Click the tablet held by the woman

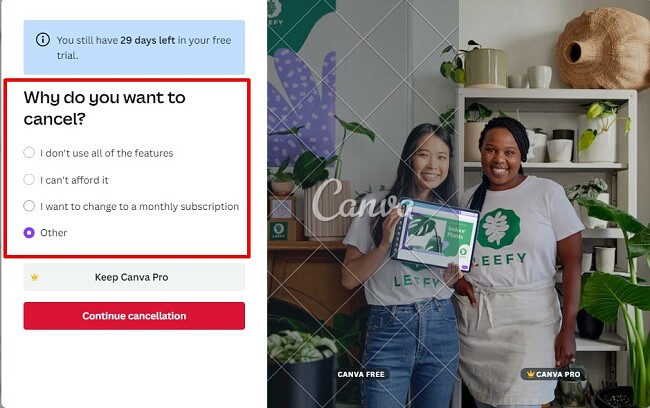[x=435, y=234]
